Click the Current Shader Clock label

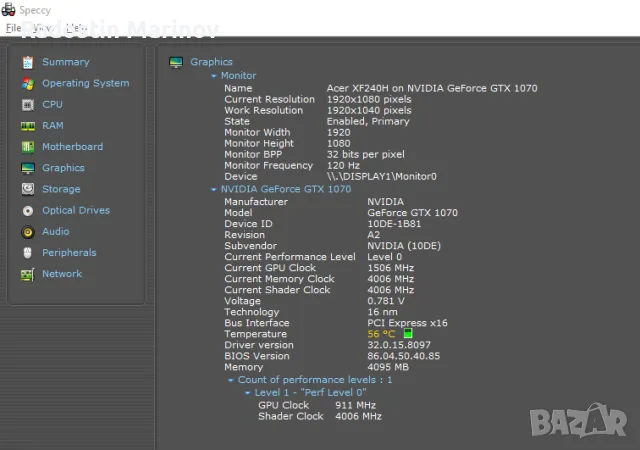pyautogui.click(x=277, y=290)
